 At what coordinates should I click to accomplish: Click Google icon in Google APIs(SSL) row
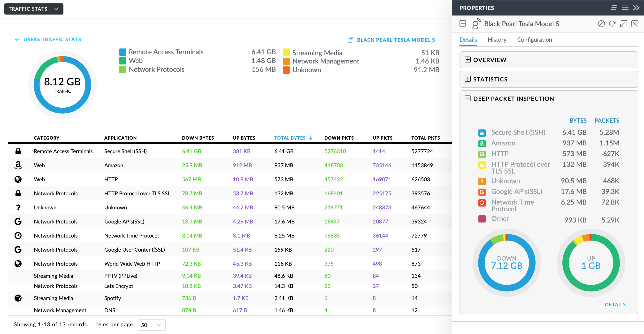pos(18,221)
